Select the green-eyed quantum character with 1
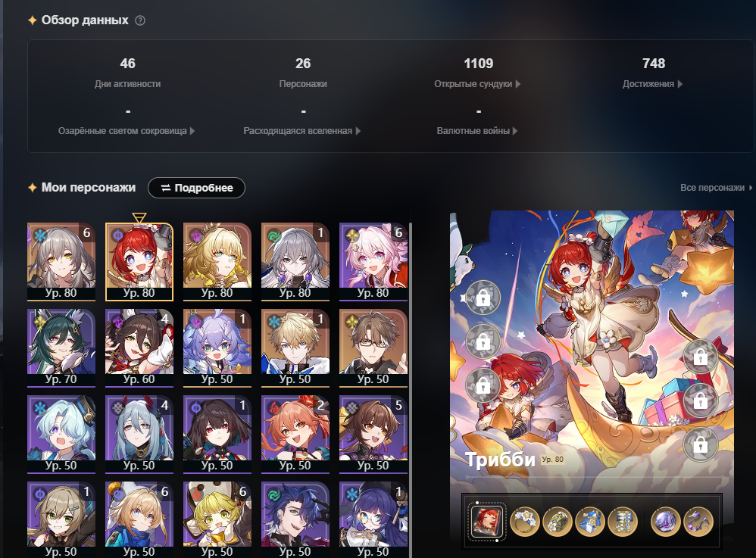Image resolution: width=756 pixels, height=558 pixels. pos(61,519)
